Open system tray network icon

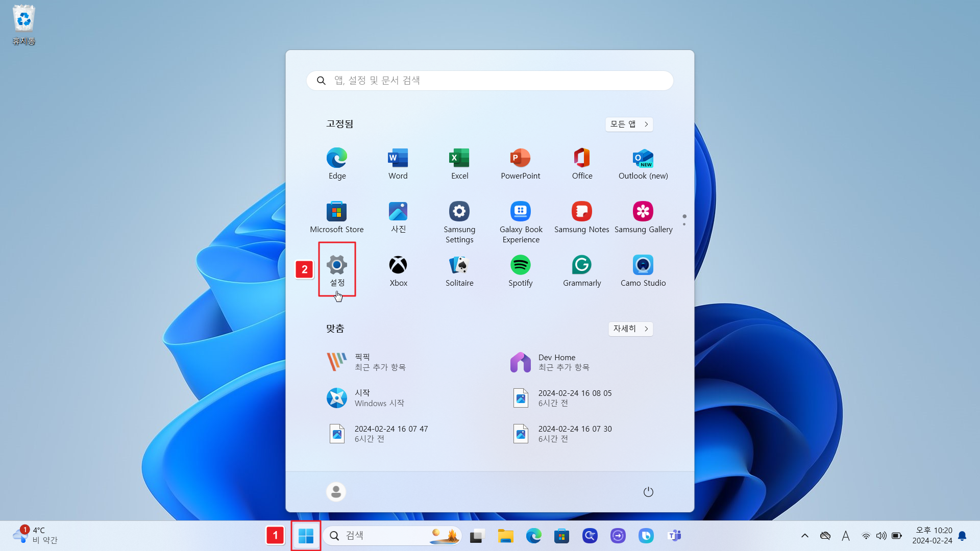pyautogui.click(x=866, y=536)
